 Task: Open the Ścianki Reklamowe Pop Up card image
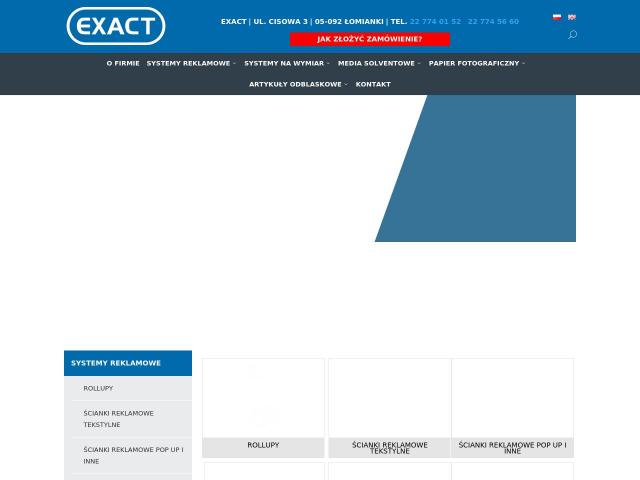coord(513,398)
